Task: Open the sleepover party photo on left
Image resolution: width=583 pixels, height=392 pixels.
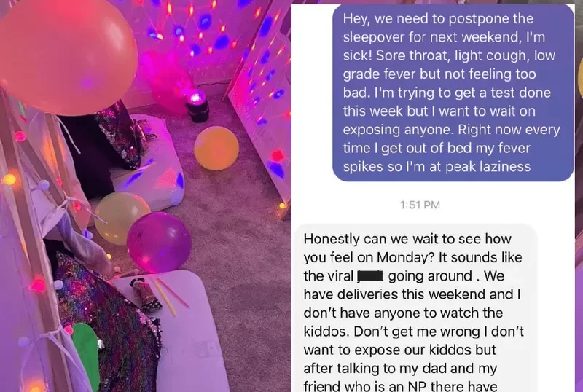Action: 145,196
